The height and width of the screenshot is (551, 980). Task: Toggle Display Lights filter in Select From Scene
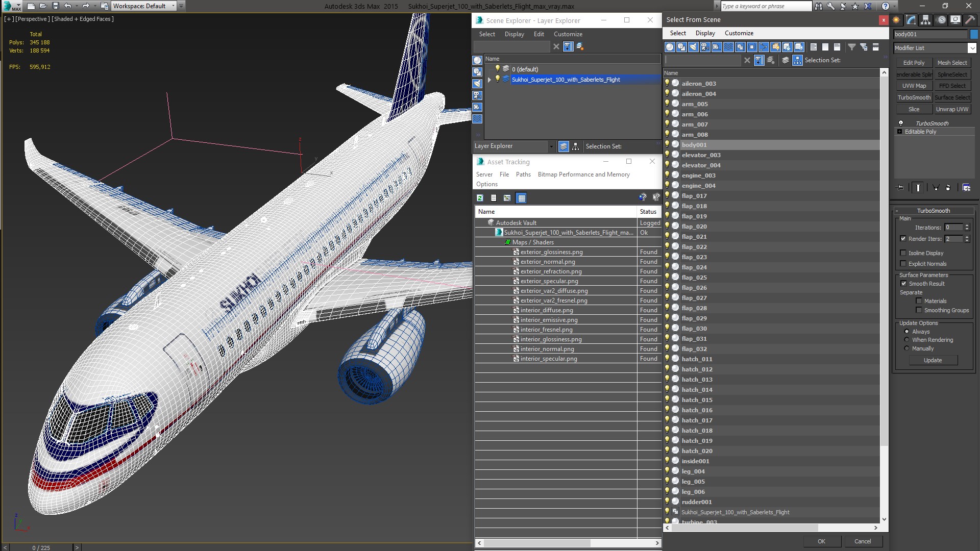[693, 47]
